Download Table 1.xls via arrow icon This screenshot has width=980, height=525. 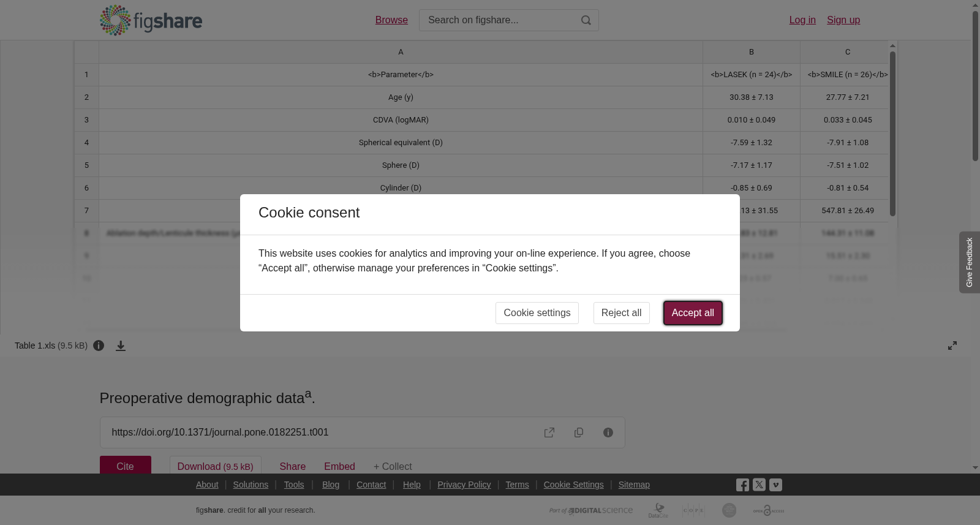click(x=121, y=346)
